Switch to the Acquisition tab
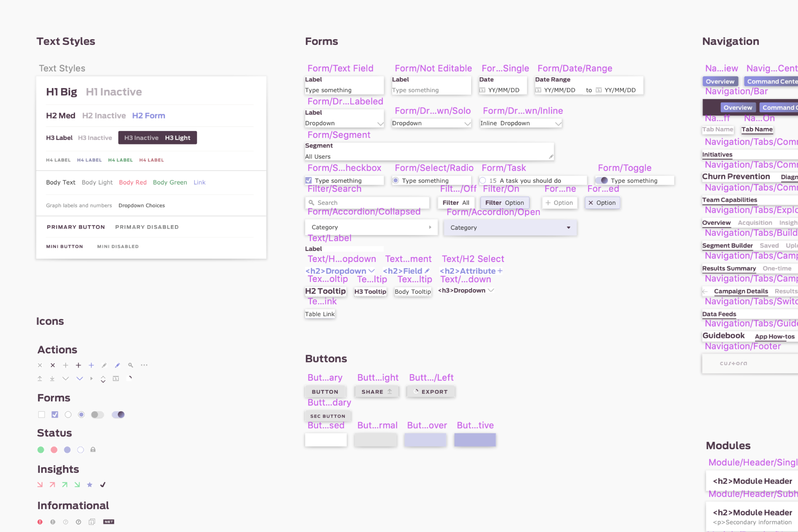Image resolution: width=798 pixels, height=532 pixels. coord(754,223)
